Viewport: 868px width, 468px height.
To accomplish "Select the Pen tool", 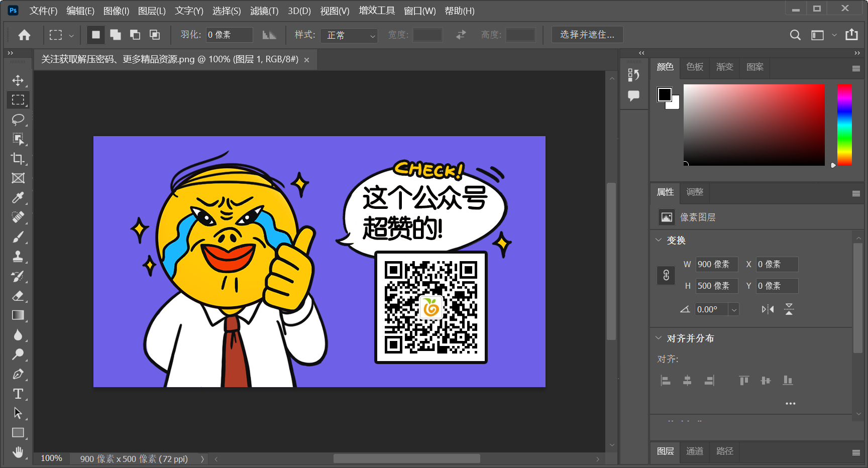I will click(18, 374).
